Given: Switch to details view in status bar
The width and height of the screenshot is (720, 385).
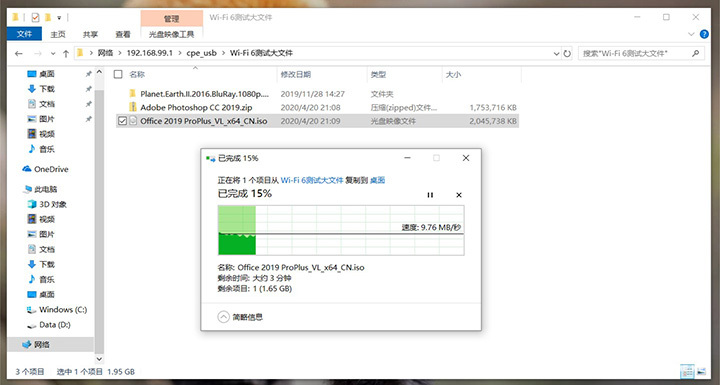Looking at the screenshot, I should [x=687, y=371].
